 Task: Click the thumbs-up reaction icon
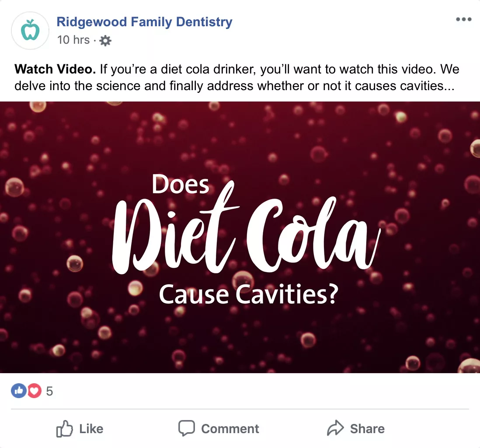(18, 390)
